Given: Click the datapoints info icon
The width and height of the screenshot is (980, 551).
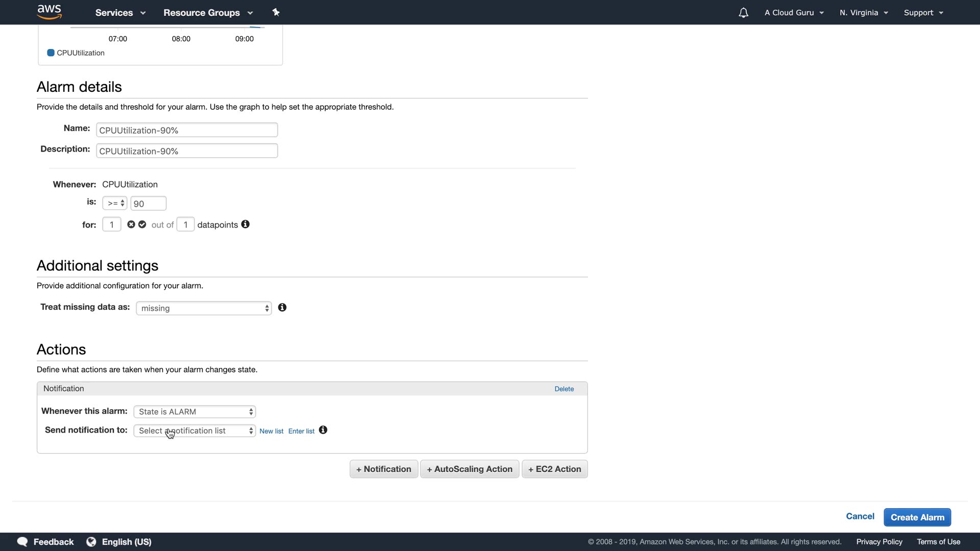Looking at the screenshot, I should [246, 224].
